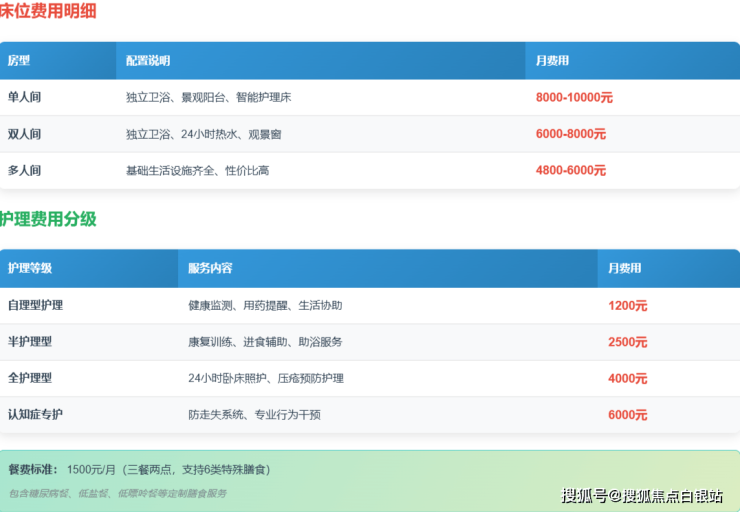Viewport: 740px width, 512px height.
Task: Click the 护理费用分级 green heading
Action: [48, 219]
